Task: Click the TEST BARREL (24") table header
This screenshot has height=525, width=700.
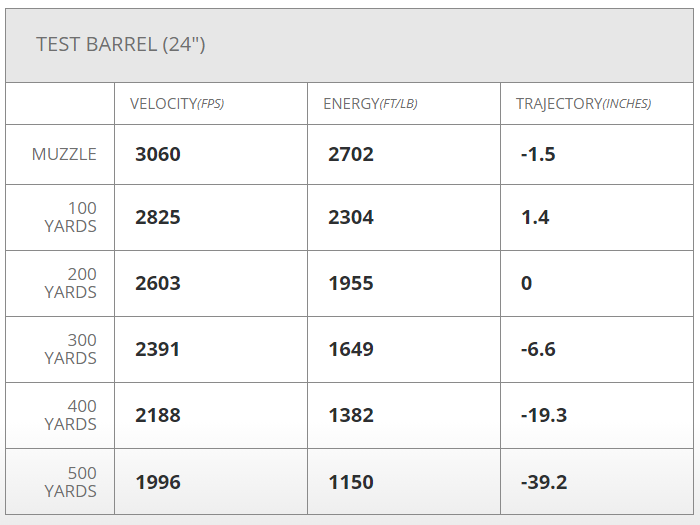Action: (x=121, y=45)
